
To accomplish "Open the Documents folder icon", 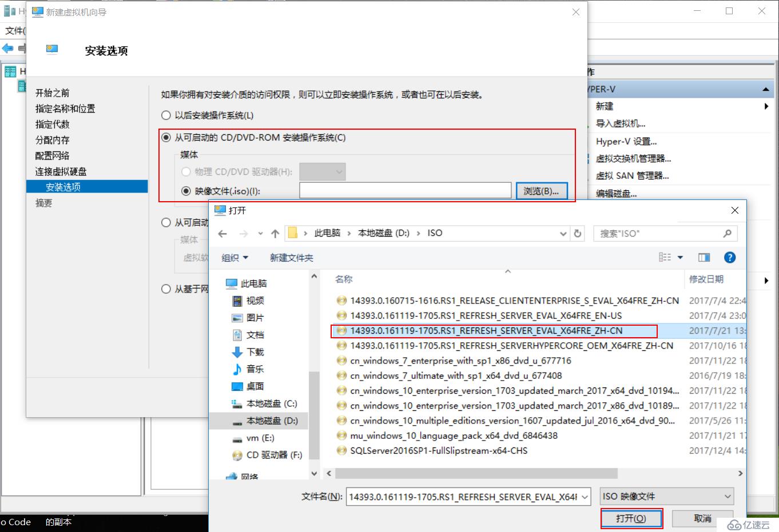I will [x=237, y=335].
